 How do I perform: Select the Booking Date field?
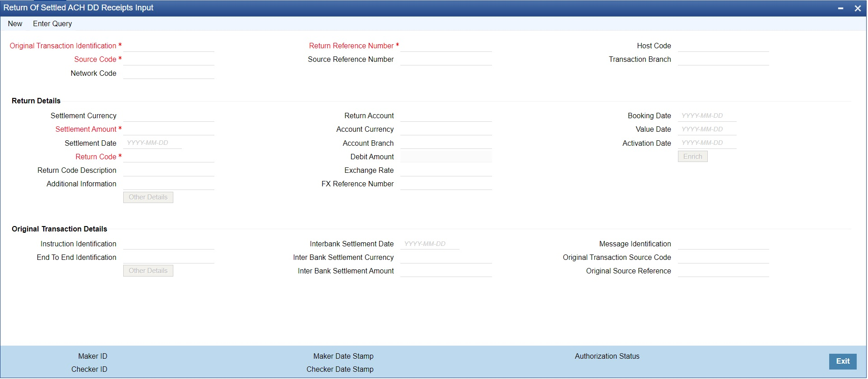click(x=707, y=116)
